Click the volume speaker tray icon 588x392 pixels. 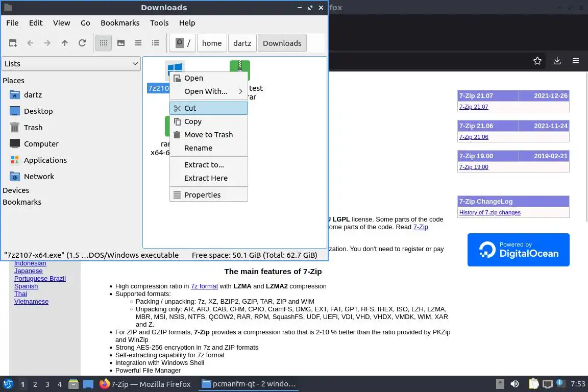click(514, 384)
